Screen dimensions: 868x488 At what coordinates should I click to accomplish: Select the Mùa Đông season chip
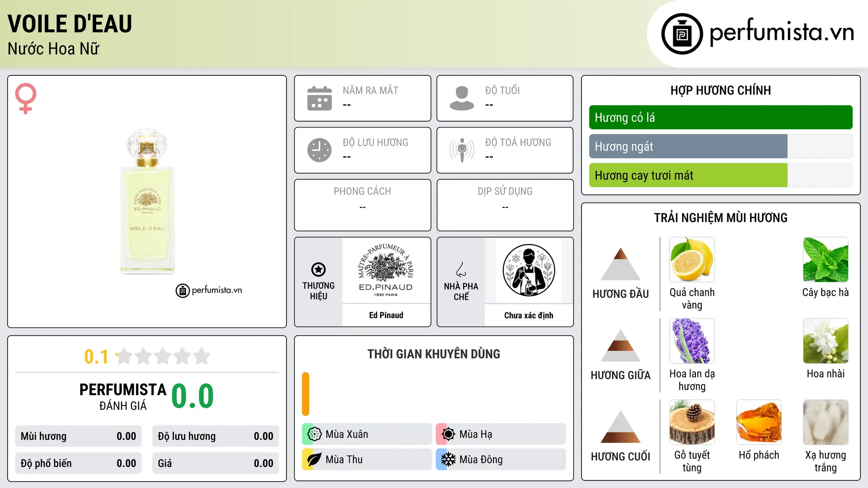pyautogui.click(x=501, y=460)
